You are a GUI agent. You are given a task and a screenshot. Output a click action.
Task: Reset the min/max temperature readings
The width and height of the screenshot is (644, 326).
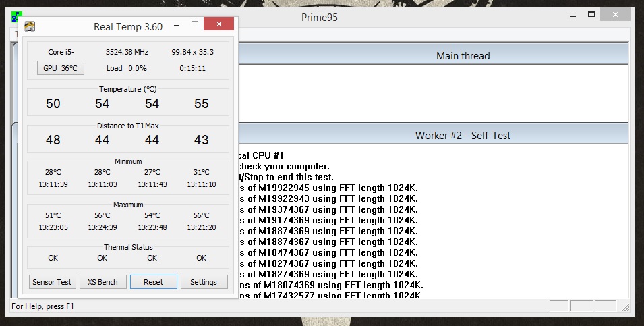click(153, 282)
